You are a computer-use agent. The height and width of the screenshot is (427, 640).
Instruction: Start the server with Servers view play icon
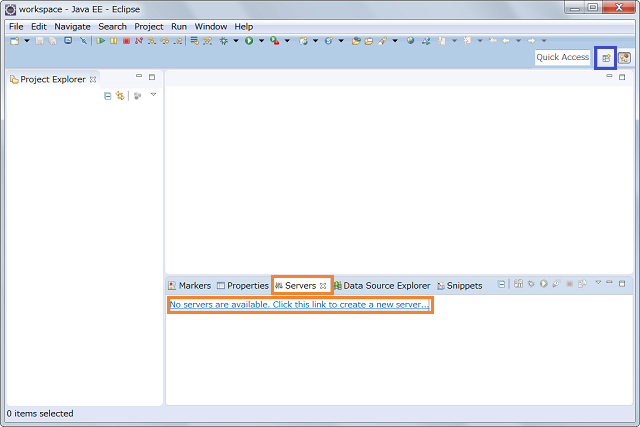tap(544, 284)
